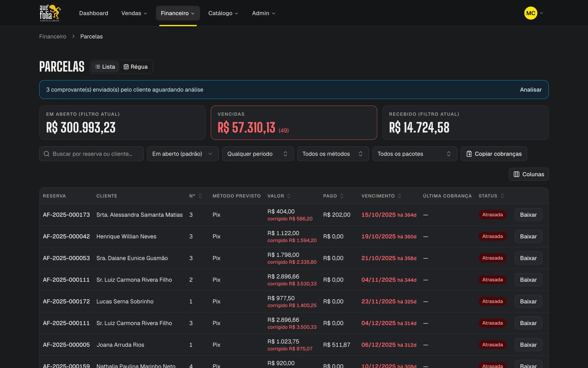Click the search magnifier icon
Screen dimensions: 588x368
click(x=46, y=154)
